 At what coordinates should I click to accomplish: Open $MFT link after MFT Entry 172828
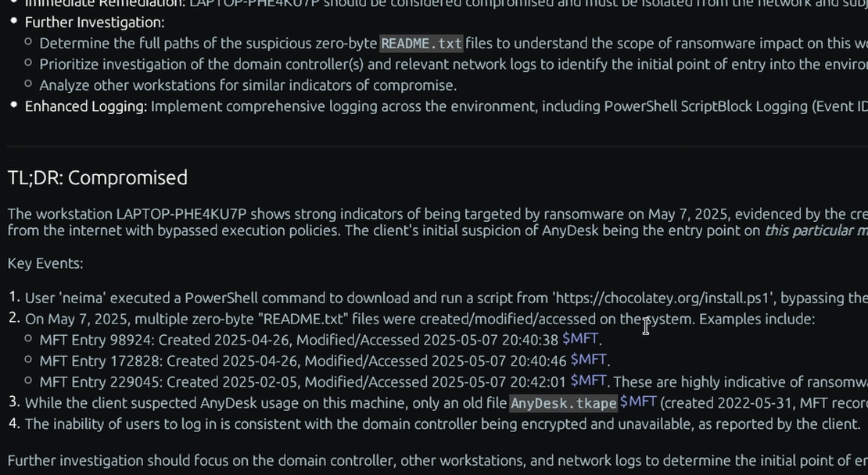tap(588, 359)
